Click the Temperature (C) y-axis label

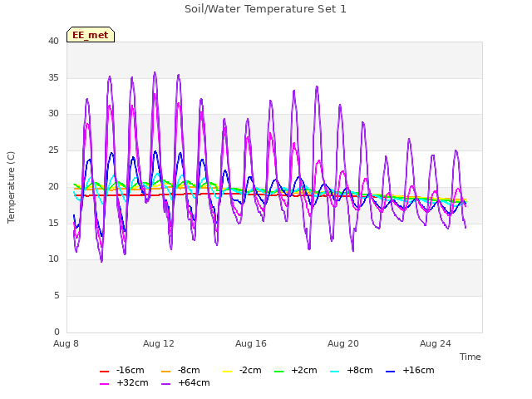[11, 187]
